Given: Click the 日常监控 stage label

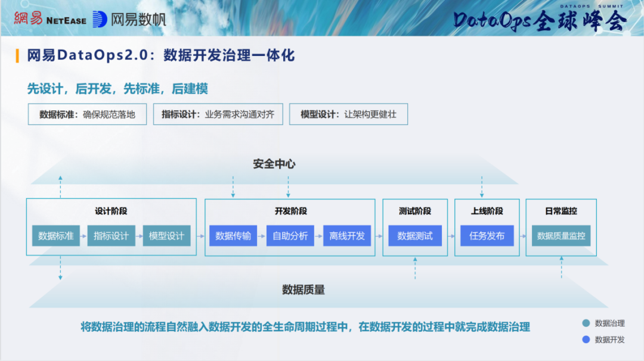Looking at the screenshot, I should coord(561,211).
